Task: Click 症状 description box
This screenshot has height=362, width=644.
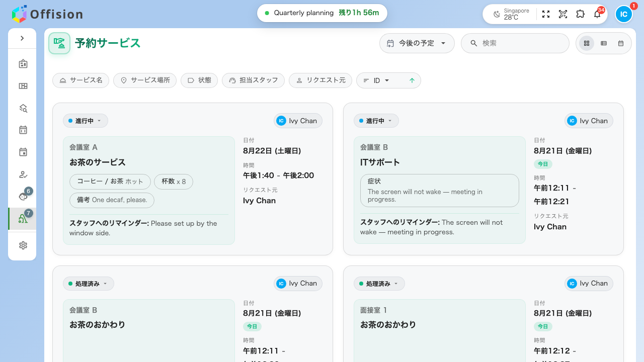Action: pos(440,191)
